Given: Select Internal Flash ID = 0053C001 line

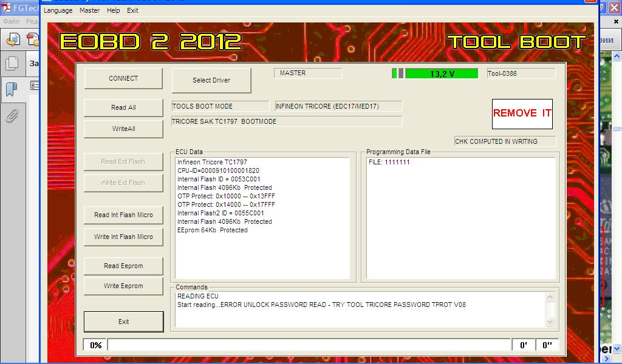Looking at the screenshot, I should pyautogui.click(x=219, y=179).
